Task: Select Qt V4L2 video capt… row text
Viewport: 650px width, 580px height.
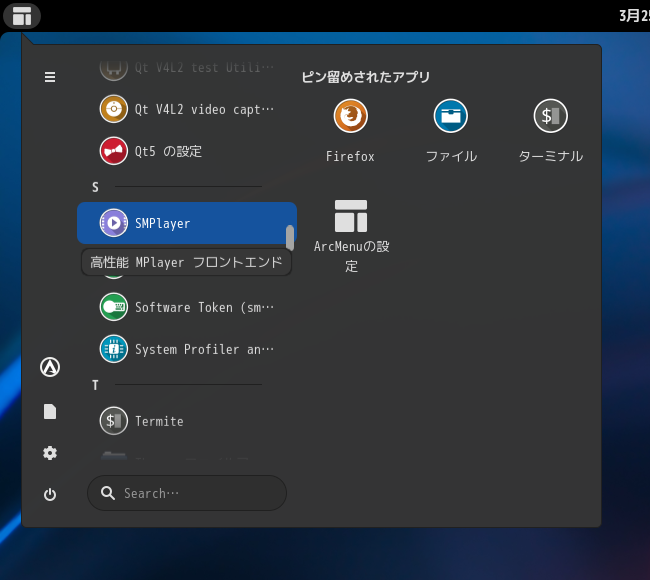Action: point(204,110)
